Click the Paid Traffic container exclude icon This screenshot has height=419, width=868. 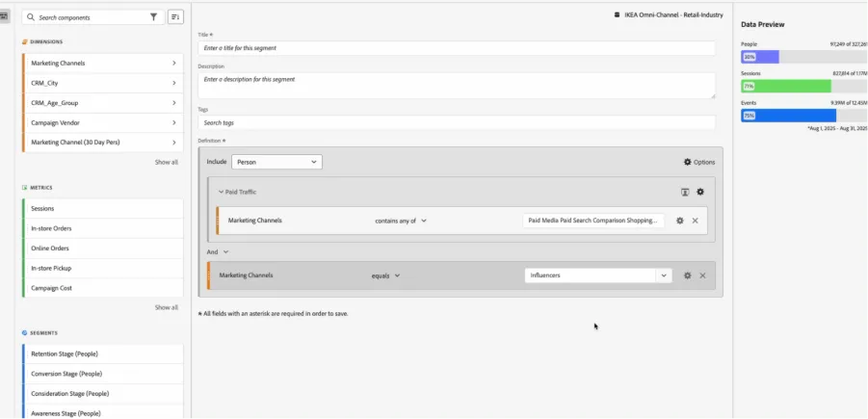coord(685,192)
